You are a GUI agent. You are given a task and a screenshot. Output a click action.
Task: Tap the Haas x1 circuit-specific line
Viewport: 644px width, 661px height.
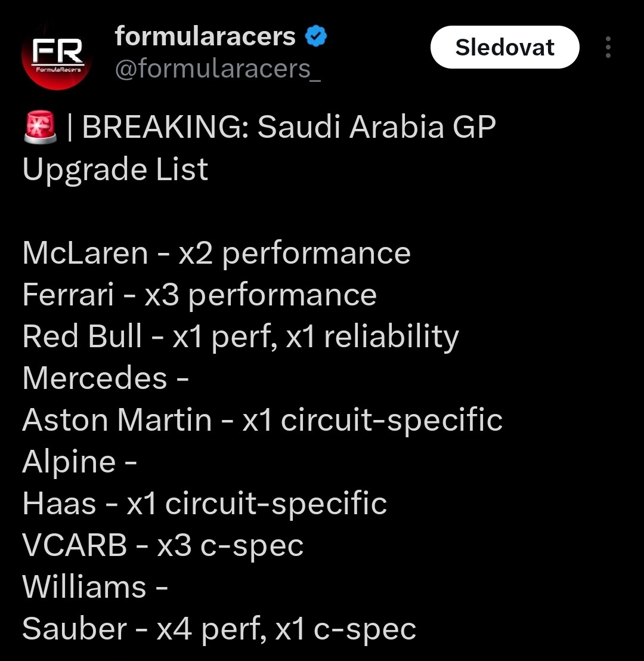point(205,504)
